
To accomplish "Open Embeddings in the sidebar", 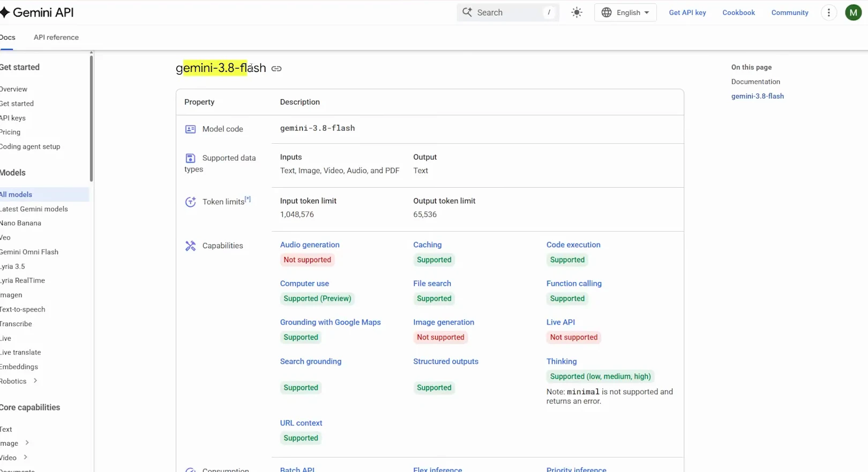I will pos(19,367).
